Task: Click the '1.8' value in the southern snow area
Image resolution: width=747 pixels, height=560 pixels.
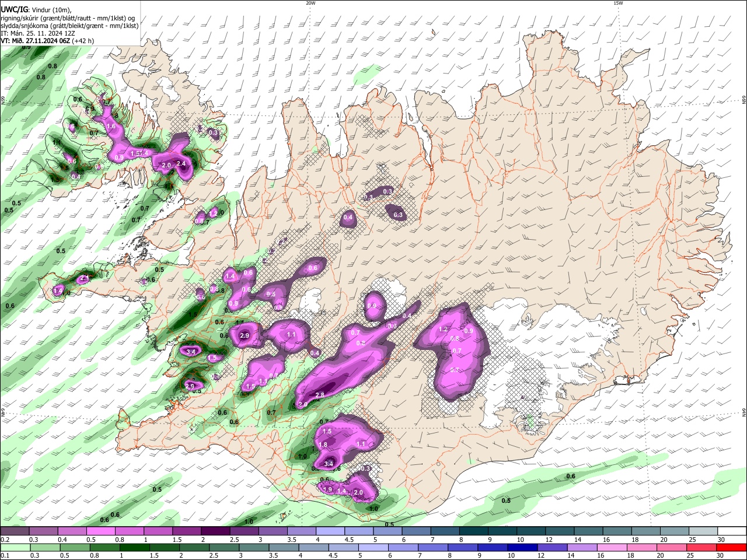Action: (323, 444)
